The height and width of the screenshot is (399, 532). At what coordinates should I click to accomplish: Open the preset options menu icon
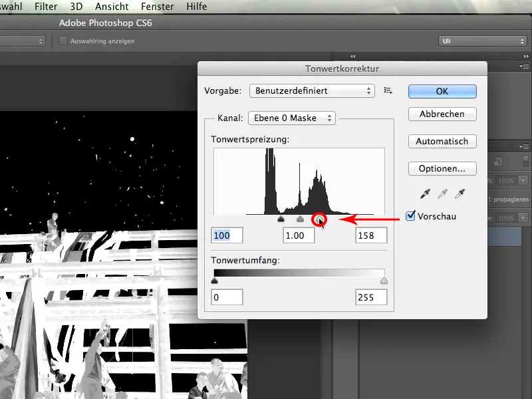(x=388, y=90)
